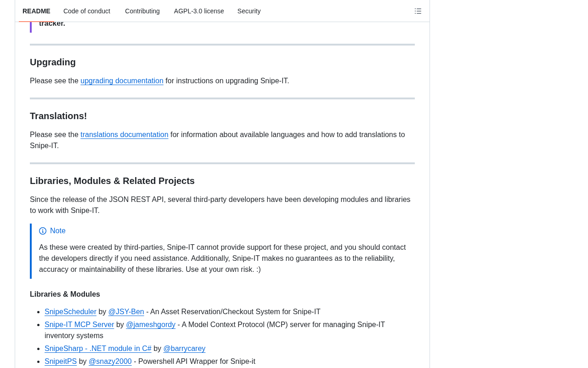Click the Note label text
588x368 pixels.
coord(58,231)
